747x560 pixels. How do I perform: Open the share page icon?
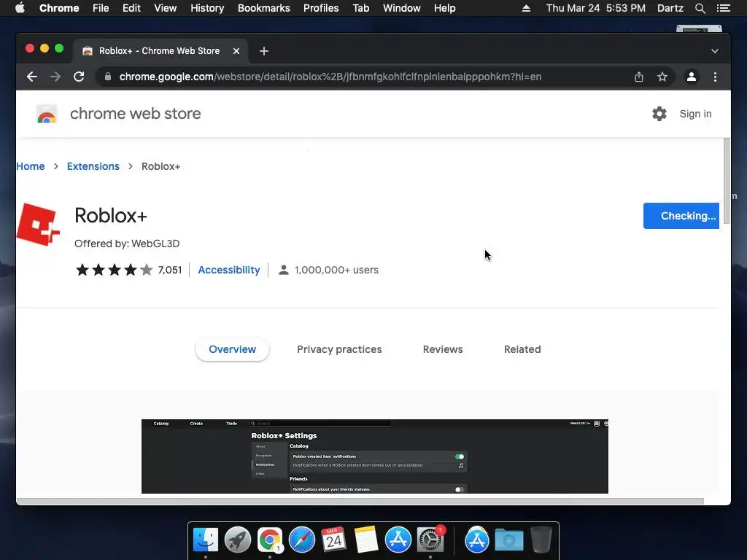[x=639, y=77]
